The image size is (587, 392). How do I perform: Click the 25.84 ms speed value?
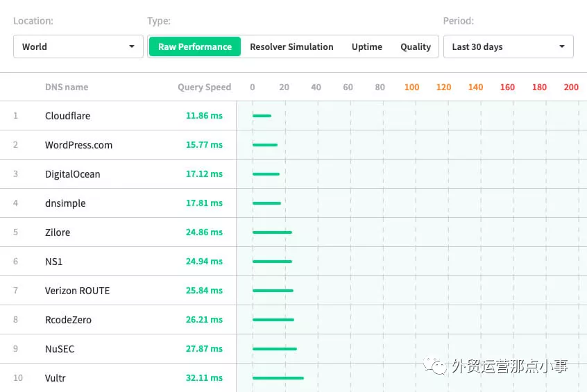(x=204, y=291)
